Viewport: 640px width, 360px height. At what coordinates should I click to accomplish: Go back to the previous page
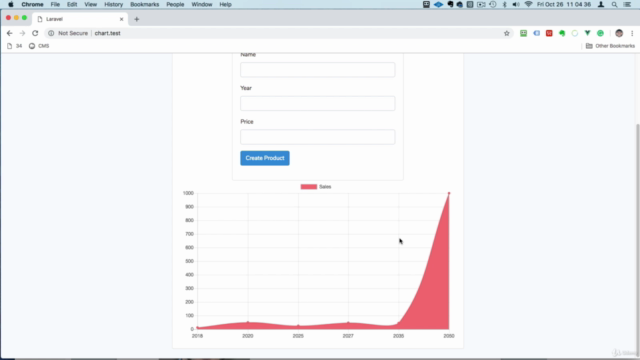[9, 33]
